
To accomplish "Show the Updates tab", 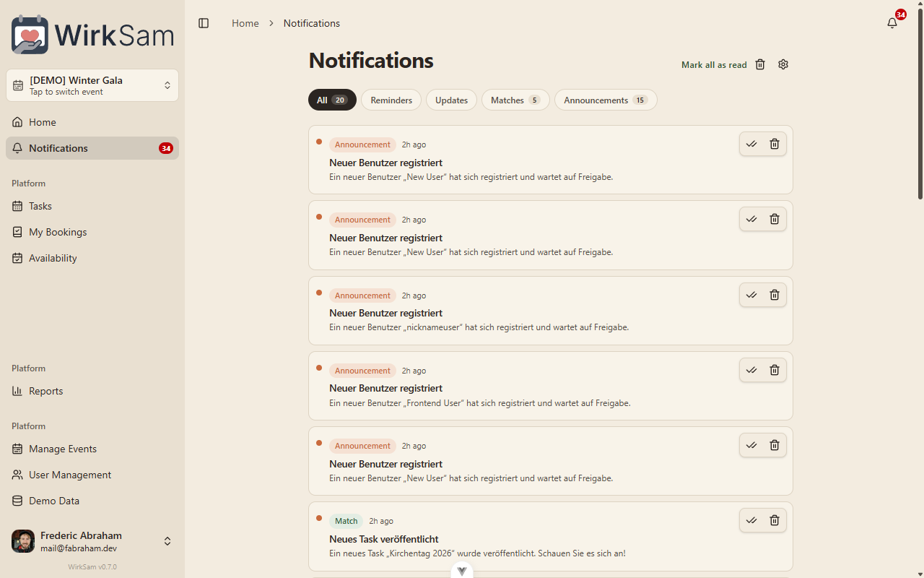I will [x=451, y=100].
